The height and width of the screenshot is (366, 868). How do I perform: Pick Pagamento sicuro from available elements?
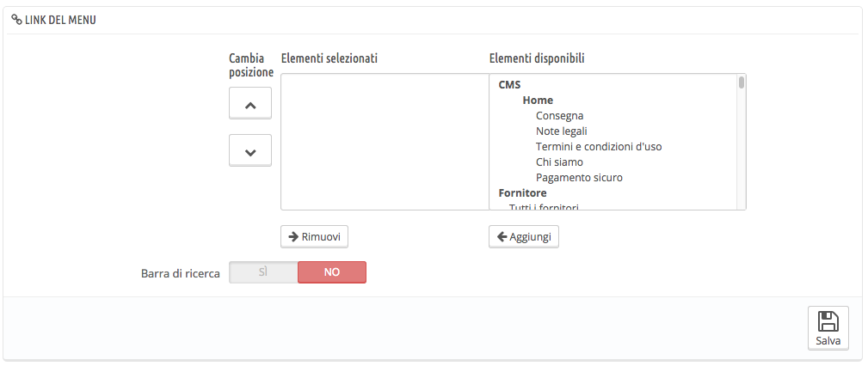[x=579, y=178]
